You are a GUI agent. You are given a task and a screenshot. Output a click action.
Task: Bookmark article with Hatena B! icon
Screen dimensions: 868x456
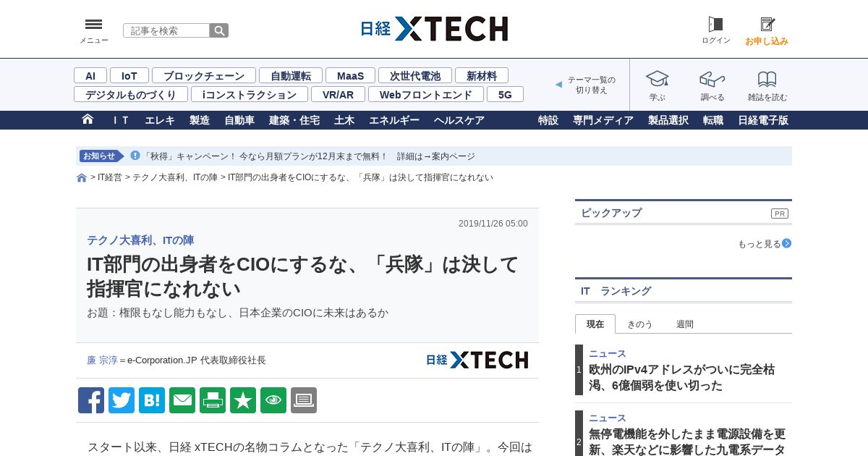152,400
